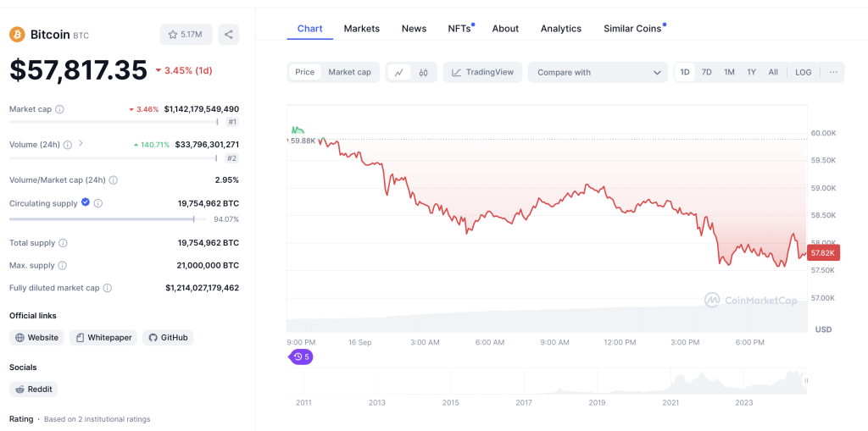Expand Volume (24h) chevron arrow
The image size is (868, 431).
(x=81, y=143)
